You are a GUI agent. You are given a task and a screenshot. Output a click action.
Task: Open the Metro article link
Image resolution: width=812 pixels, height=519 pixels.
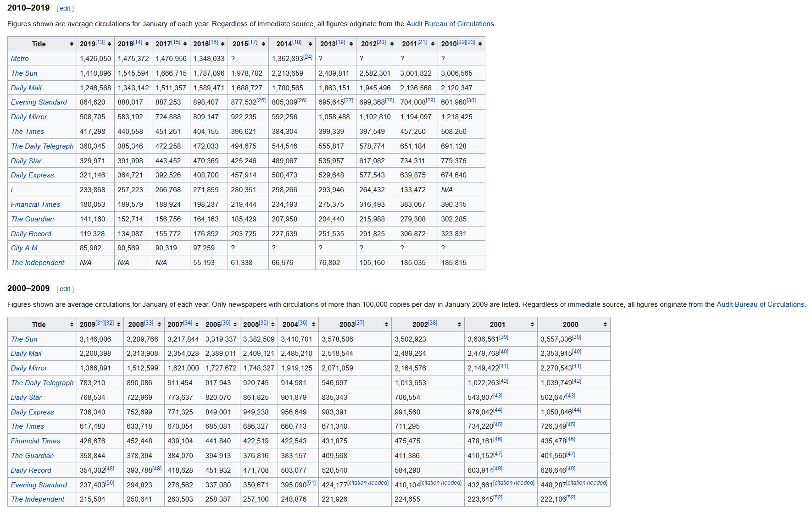click(x=20, y=59)
